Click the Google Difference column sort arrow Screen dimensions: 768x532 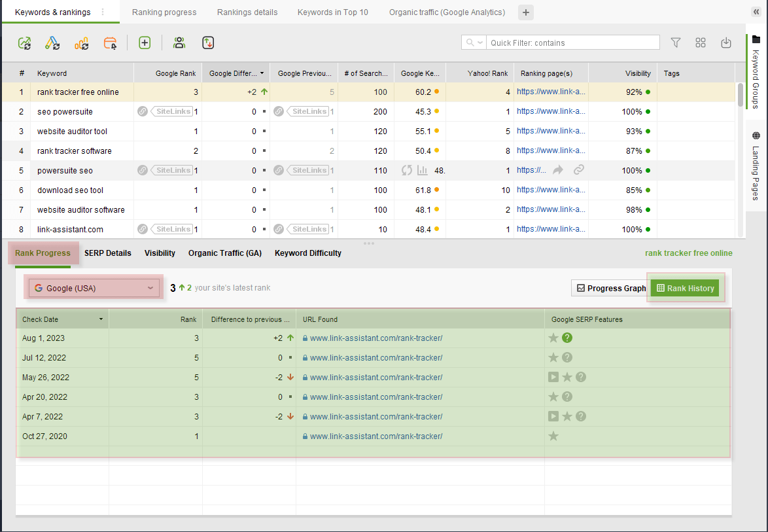pos(262,73)
